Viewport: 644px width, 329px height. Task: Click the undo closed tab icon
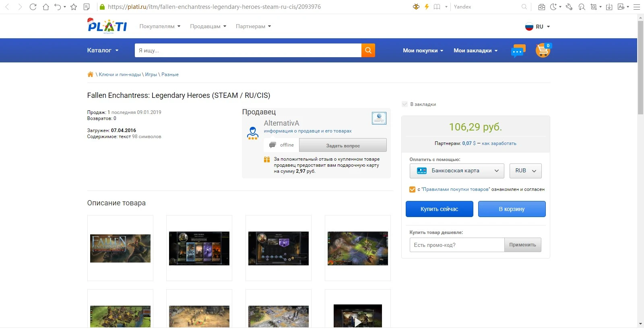[x=58, y=7]
